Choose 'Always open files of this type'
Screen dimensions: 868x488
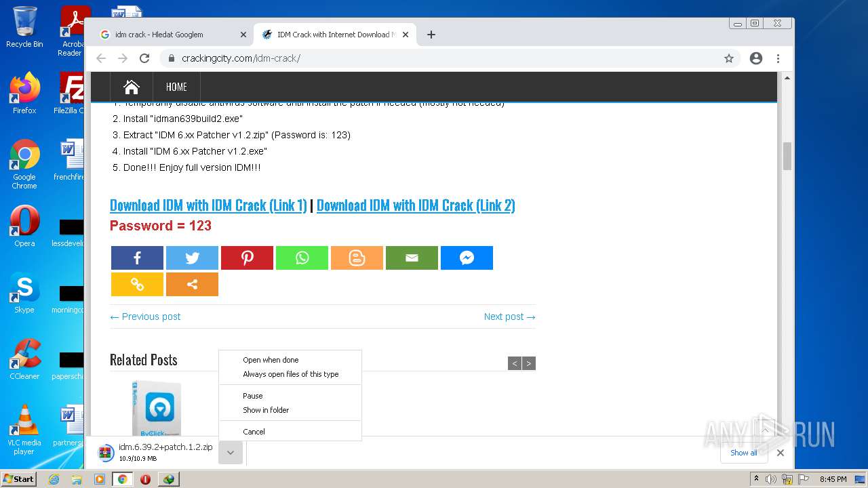[x=290, y=374]
